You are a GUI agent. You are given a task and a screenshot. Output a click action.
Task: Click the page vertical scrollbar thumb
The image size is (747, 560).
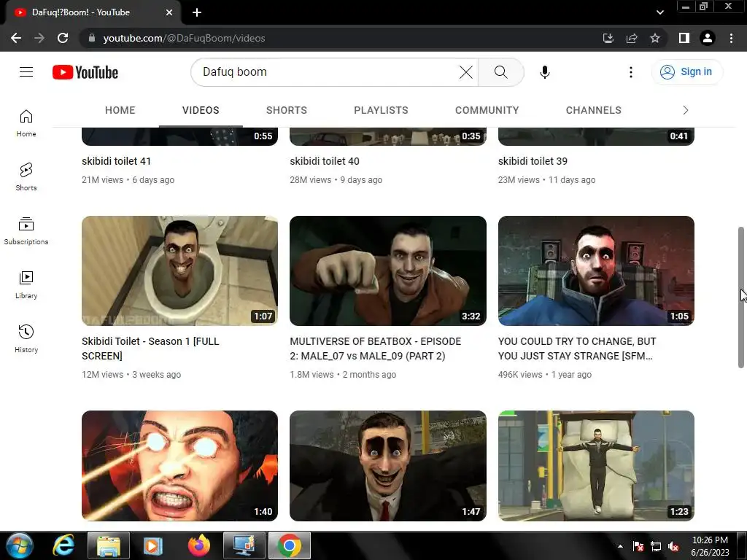pos(741,297)
